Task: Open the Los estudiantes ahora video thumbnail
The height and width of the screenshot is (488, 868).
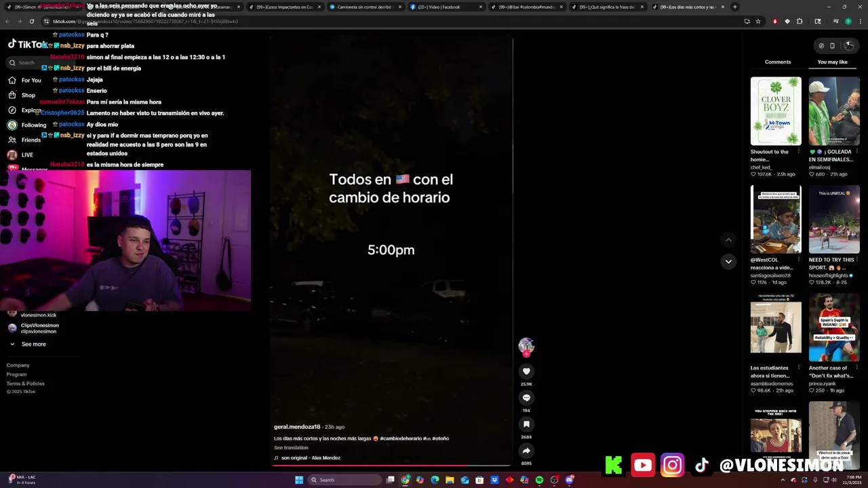Action: coord(776,327)
